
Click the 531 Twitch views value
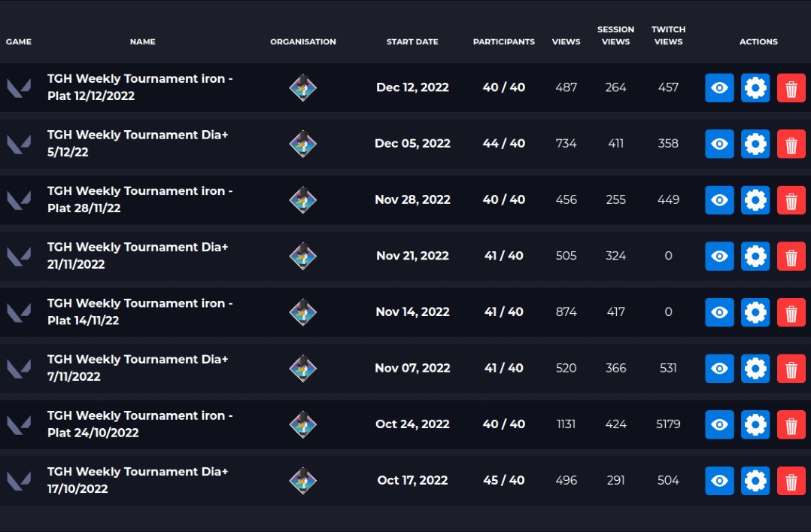(x=668, y=368)
